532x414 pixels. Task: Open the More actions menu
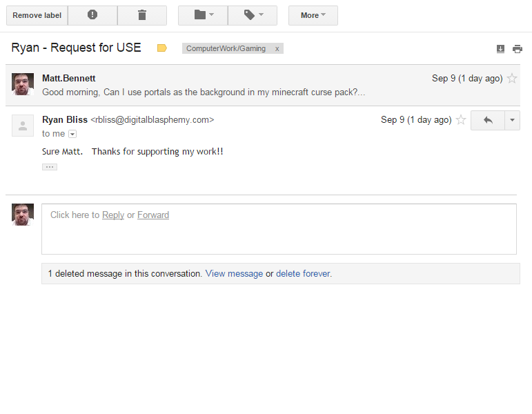[x=313, y=15]
